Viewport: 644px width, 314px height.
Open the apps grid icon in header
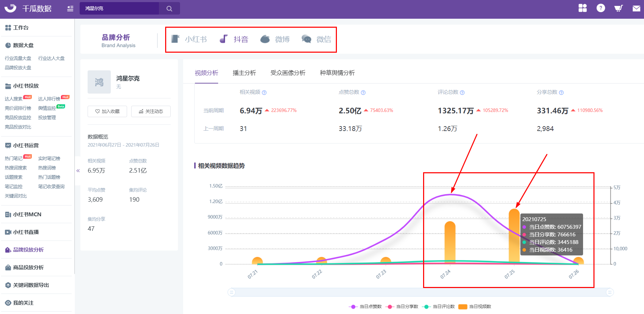coord(583,8)
